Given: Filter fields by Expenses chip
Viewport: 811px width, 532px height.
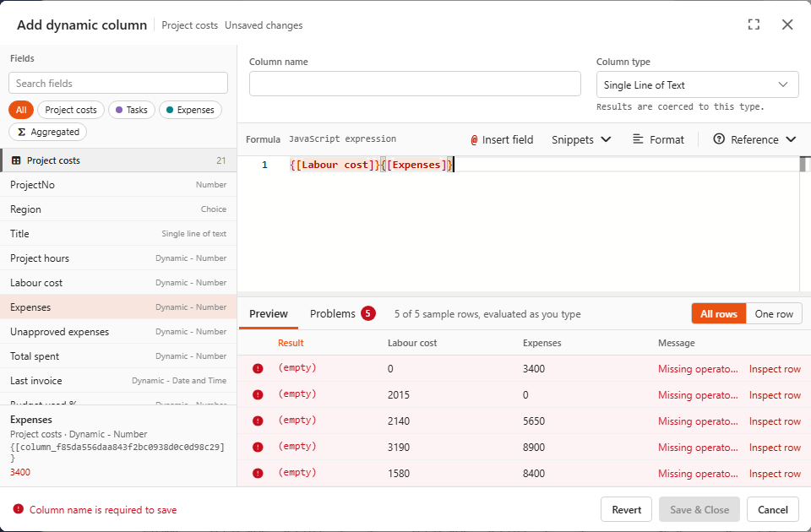Looking at the screenshot, I should pyautogui.click(x=190, y=110).
